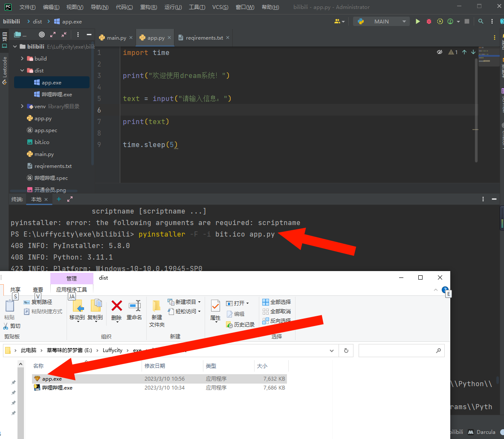Collapse the dist folder in project tree
The height and width of the screenshot is (439, 504).
22,71
